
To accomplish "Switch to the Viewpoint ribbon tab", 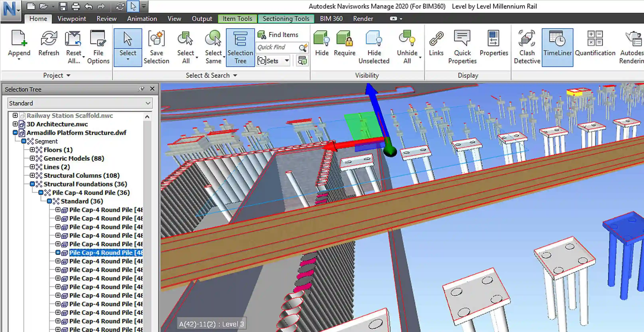I will [x=71, y=19].
